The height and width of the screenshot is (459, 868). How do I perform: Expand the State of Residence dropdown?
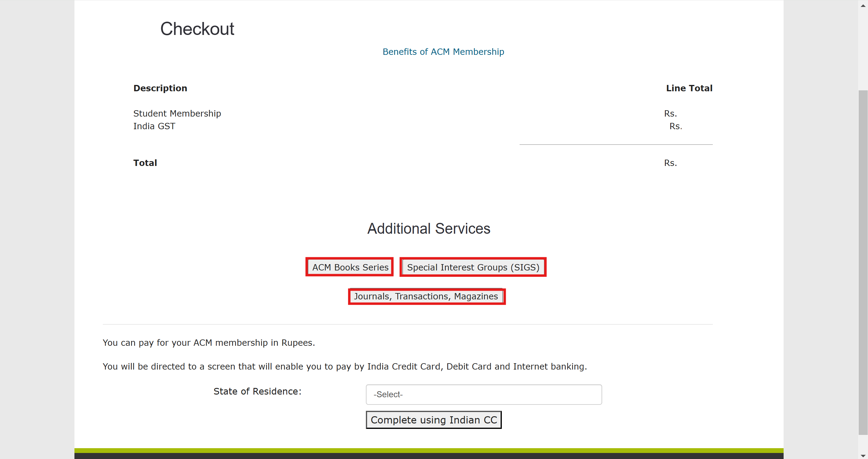click(x=484, y=394)
